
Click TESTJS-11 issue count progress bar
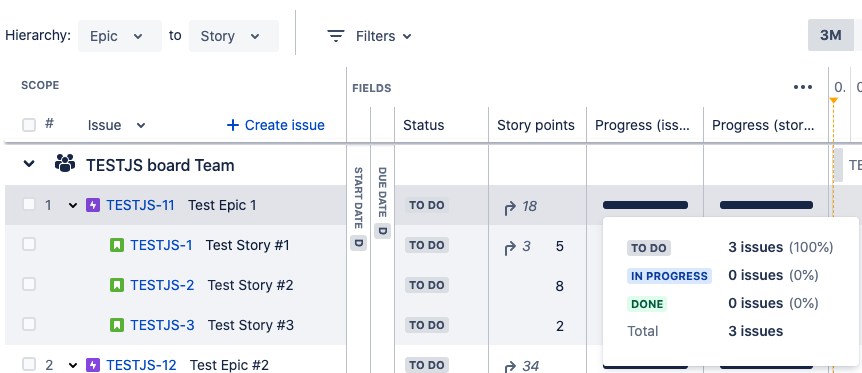(645, 205)
